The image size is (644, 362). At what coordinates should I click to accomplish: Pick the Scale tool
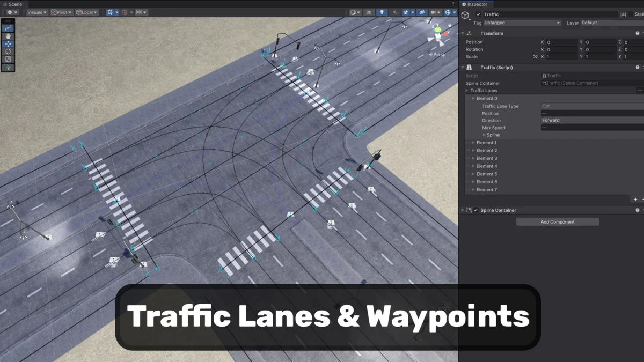8,60
